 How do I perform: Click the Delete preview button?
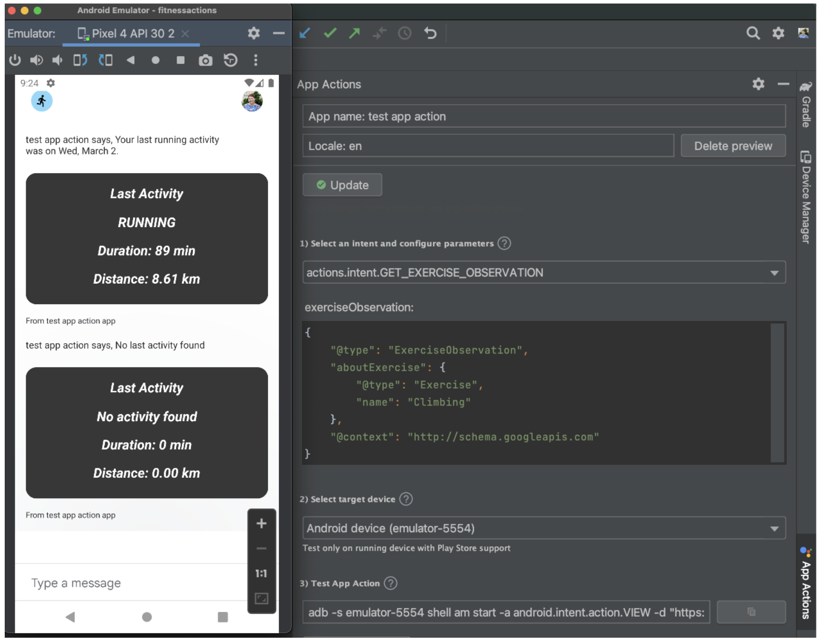pyautogui.click(x=732, y=146)
